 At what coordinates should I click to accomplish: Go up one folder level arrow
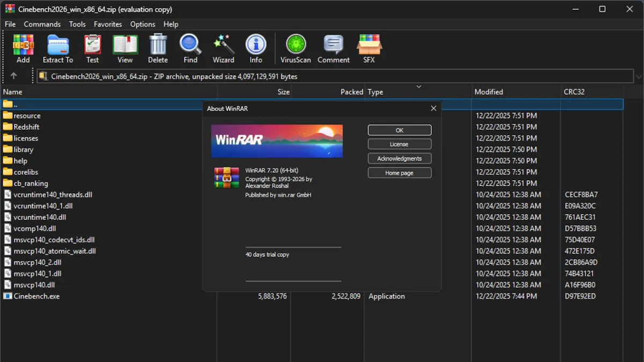point(13,76)
